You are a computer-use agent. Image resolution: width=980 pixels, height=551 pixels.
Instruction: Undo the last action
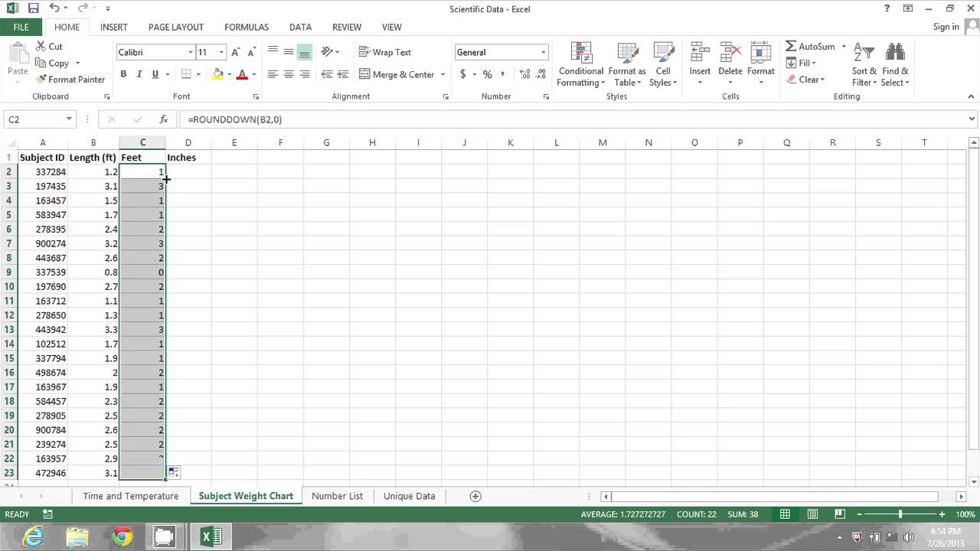54,8
